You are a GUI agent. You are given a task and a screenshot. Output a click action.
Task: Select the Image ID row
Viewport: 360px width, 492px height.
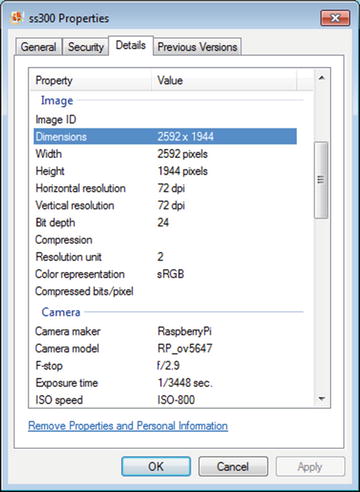165,119
